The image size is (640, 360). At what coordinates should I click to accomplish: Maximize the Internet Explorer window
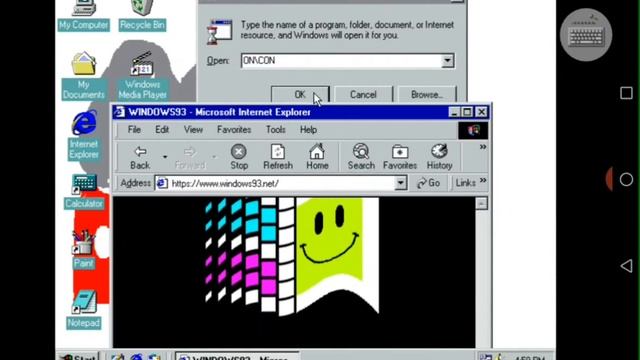[x=467, y=112]
